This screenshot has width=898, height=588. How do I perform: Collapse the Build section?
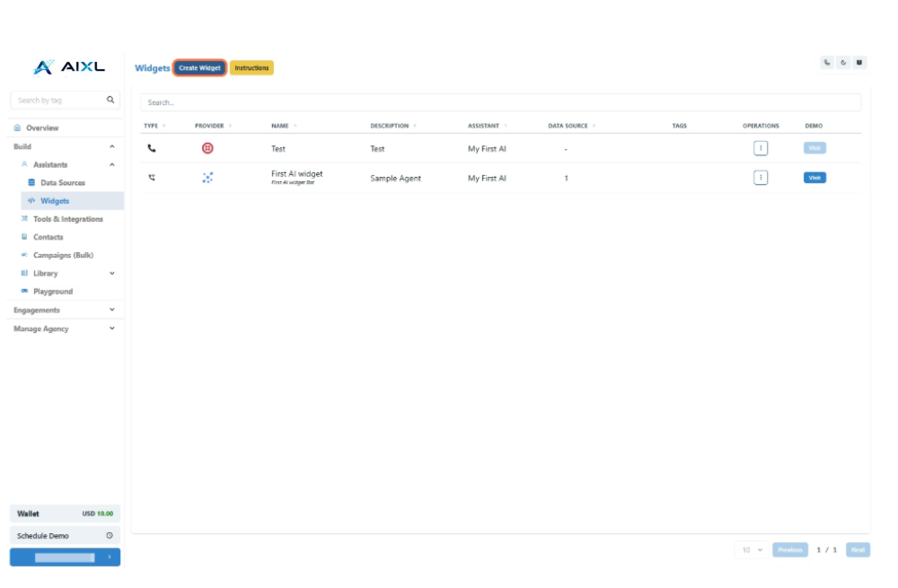click(x=111, y=146)
